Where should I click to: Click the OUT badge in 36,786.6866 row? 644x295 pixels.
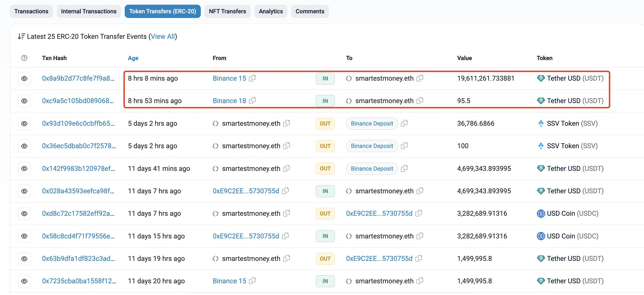pos(325,124)
